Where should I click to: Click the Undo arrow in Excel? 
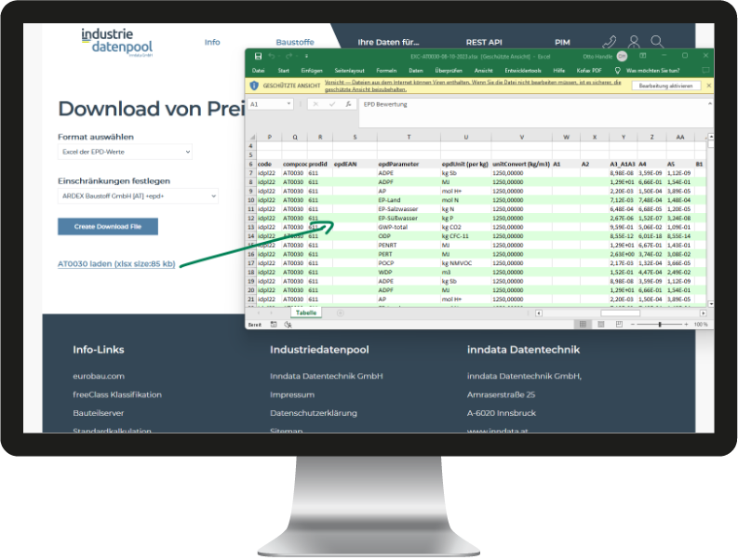point(272,56)
